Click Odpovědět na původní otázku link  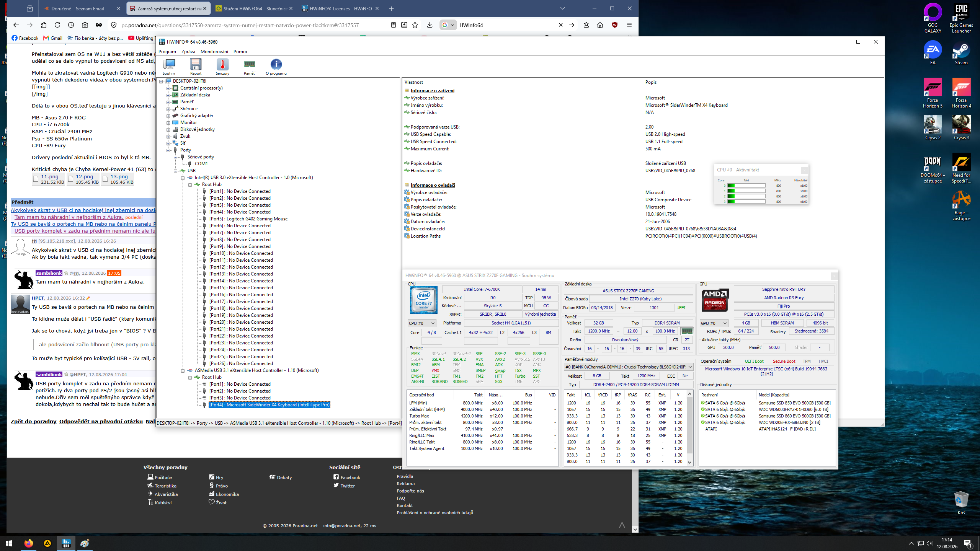[x=101, y=421]
